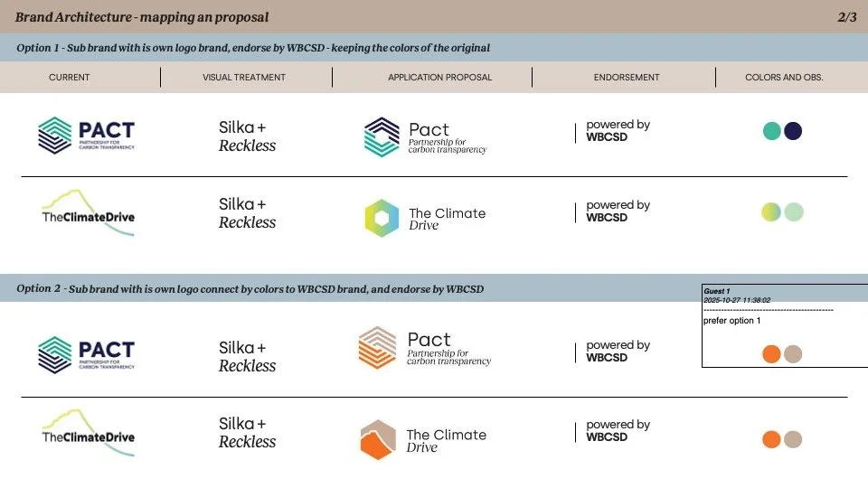868x488 pixels.
Task: Click 'powered by WBCSD' in Pact Option 2 row
Action: tap(618, 351)
